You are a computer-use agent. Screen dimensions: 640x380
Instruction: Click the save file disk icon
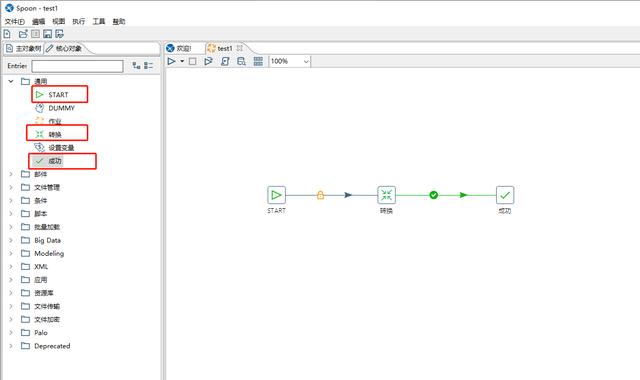(47, 34)
